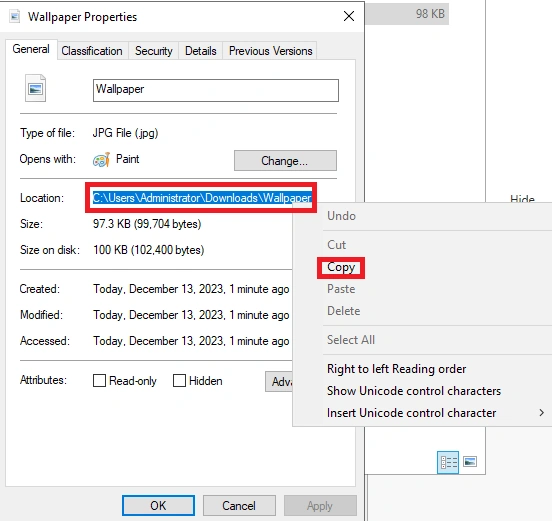
Task: Click the title bar file icon
Action: click(14, 17)
